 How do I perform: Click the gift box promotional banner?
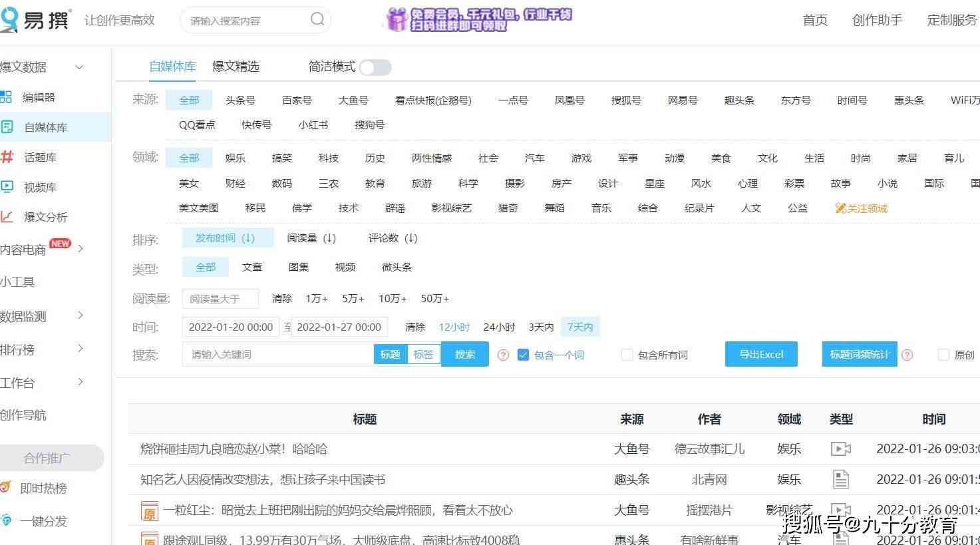click(x=478, y=20)
